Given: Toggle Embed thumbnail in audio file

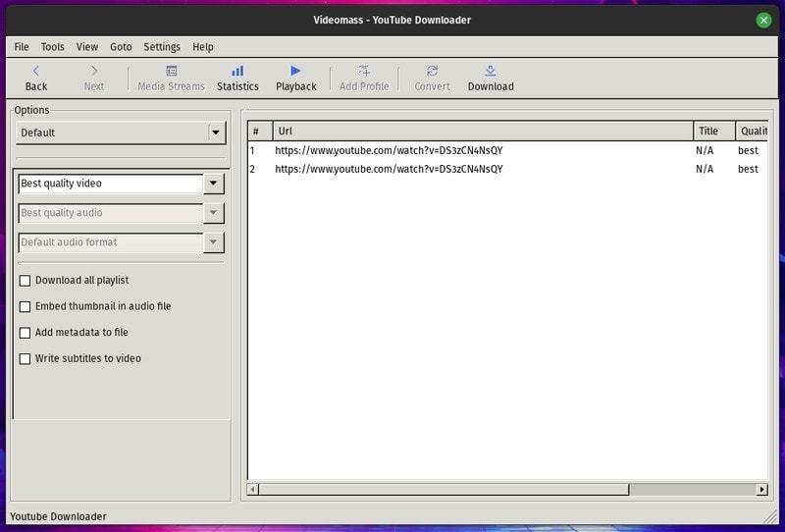Looking at the screenshot, I should point(26,306).
